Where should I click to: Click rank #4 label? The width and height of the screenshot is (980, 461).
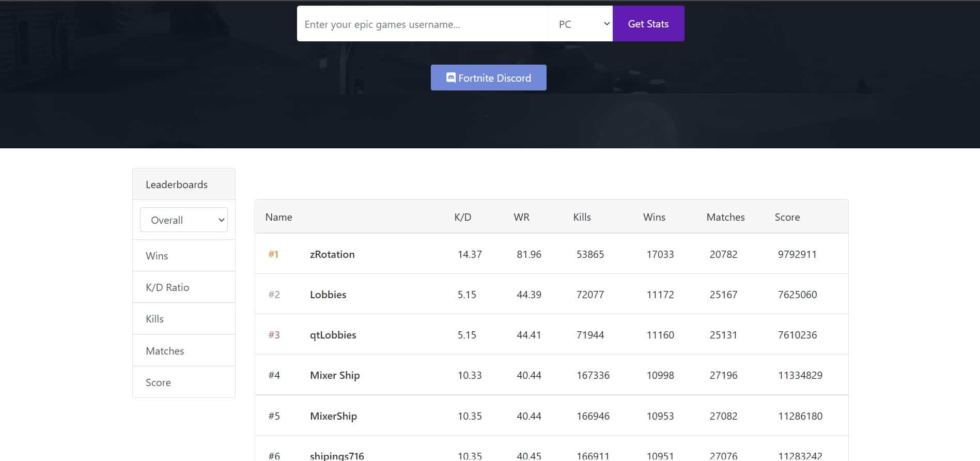pos(274,375)
